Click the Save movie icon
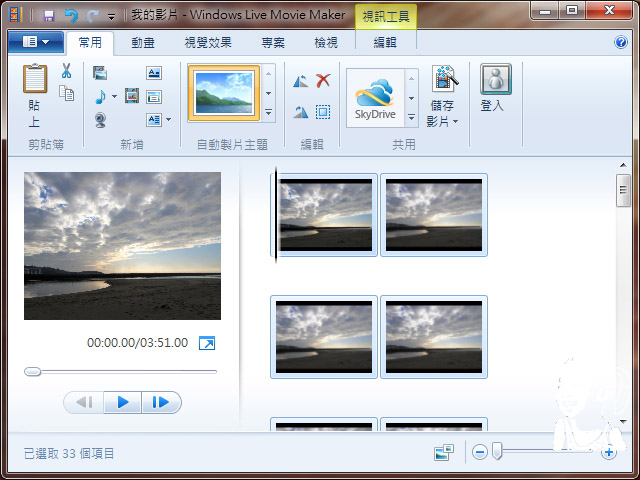The width and height of the screenshot is (640, 480). coord(444,78)
